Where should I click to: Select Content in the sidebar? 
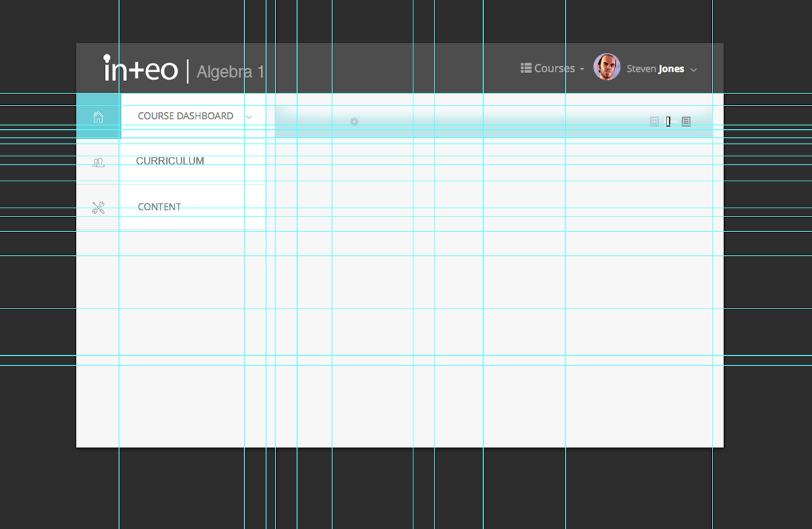pyautogui.click(x=160, y=207)
